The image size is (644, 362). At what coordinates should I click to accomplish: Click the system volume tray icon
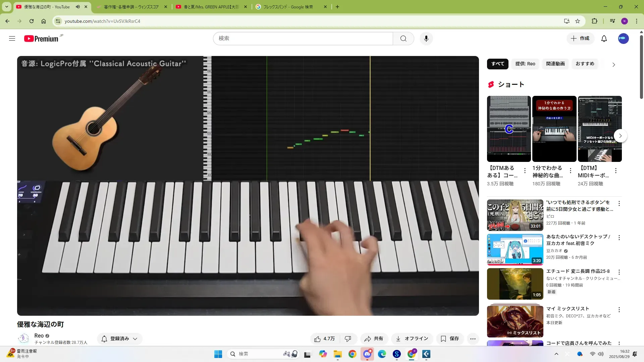(x=600, y=354)
